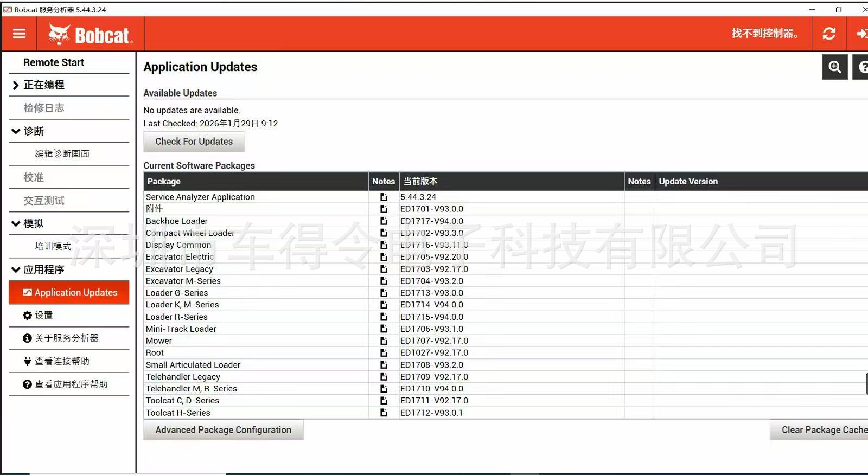868x475 pixels.
Task: Click version cell ED1712-V93.0.1
Action: tap(432, 413)
